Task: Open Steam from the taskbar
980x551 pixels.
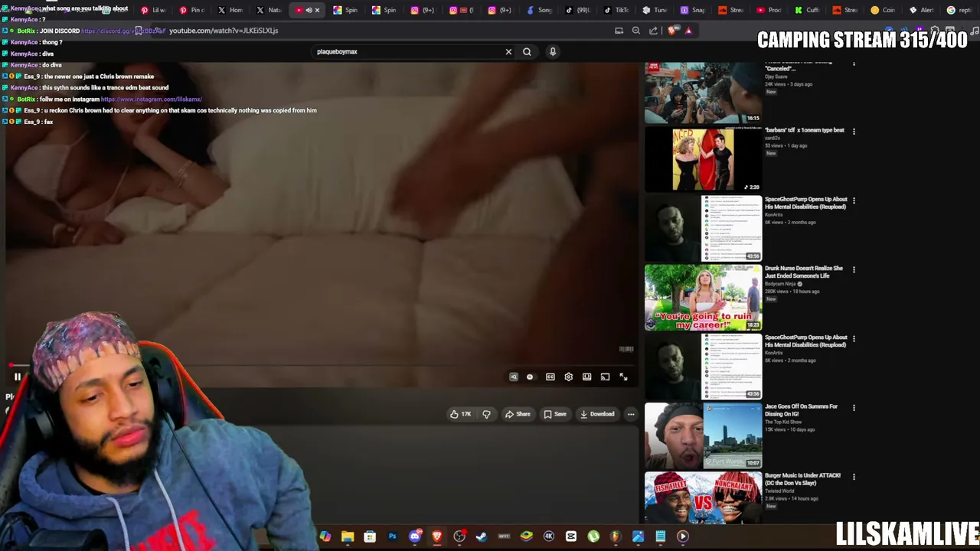Action: pos(482,536)
